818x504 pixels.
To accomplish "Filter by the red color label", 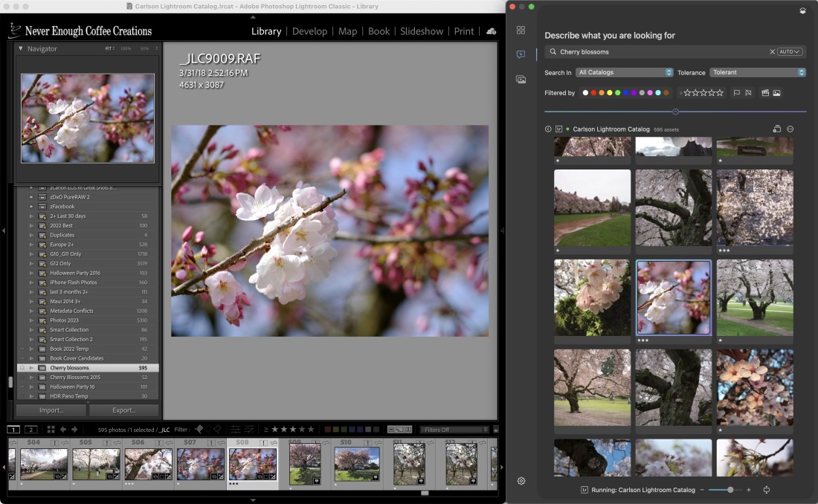I will 593,93.
